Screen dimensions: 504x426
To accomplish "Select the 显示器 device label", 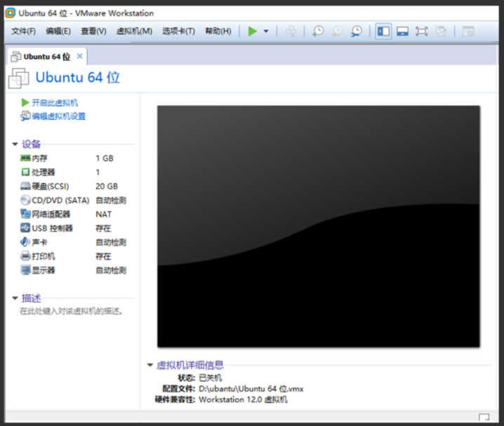I will [44, 270].
